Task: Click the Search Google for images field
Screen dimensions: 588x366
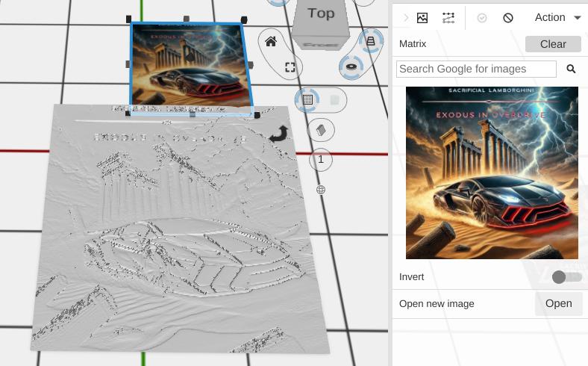Action: pyautogui.click(x=476, y=69)
